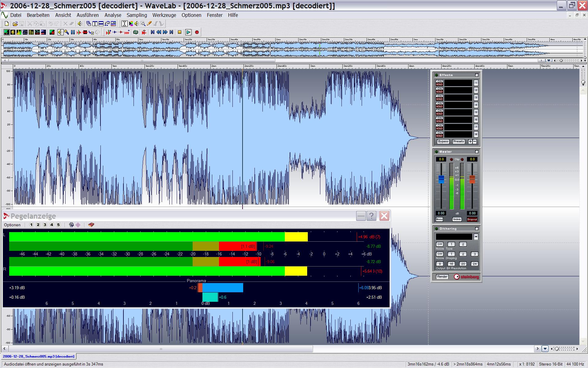Toggle ON for effect slot 1
Viewport: 588px width, 368px height.
[439, 81]
